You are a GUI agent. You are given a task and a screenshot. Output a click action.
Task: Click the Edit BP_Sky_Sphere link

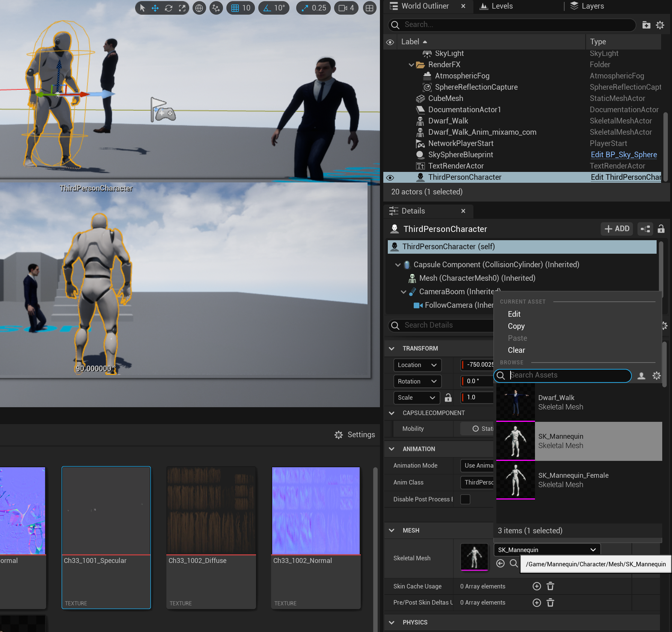[624, 155]
